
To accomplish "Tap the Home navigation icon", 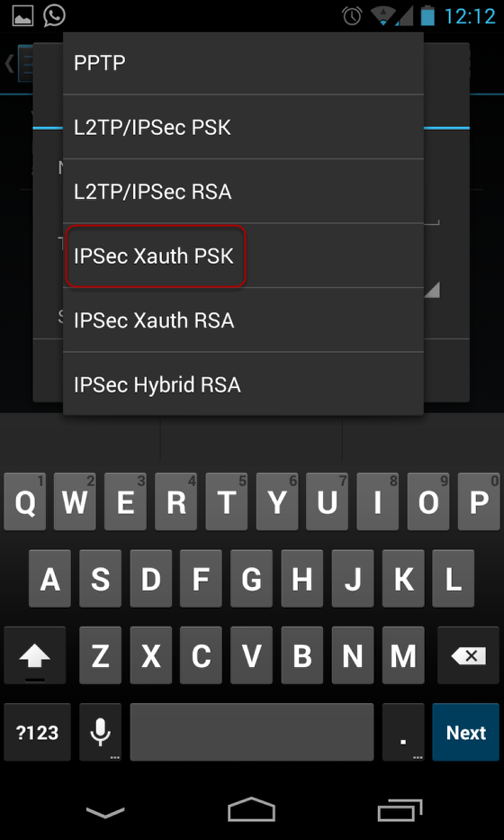I will coord(252,809).
